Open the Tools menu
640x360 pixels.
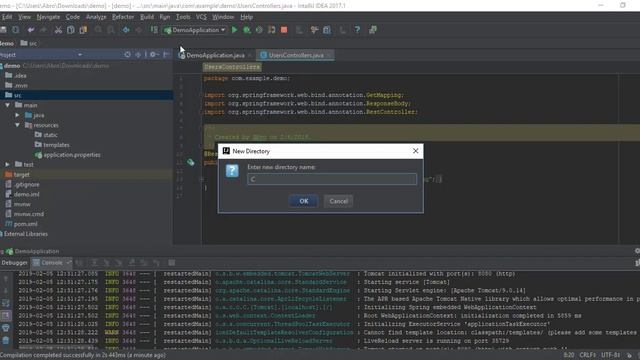[183, 17]
